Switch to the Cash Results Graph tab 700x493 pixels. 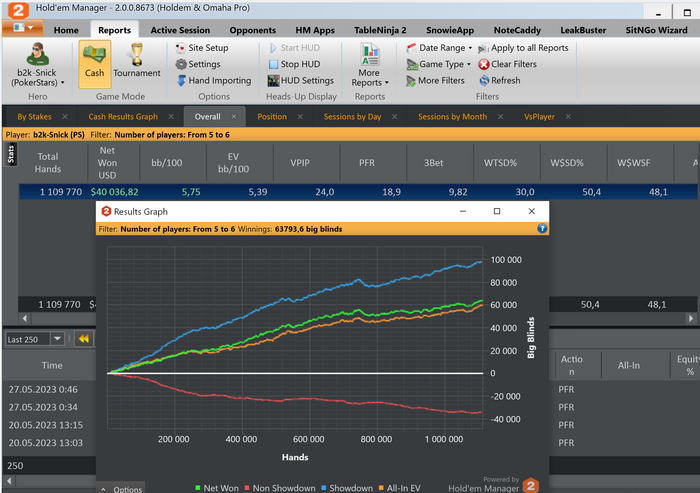pyautogui.click(x=123, y=117)
